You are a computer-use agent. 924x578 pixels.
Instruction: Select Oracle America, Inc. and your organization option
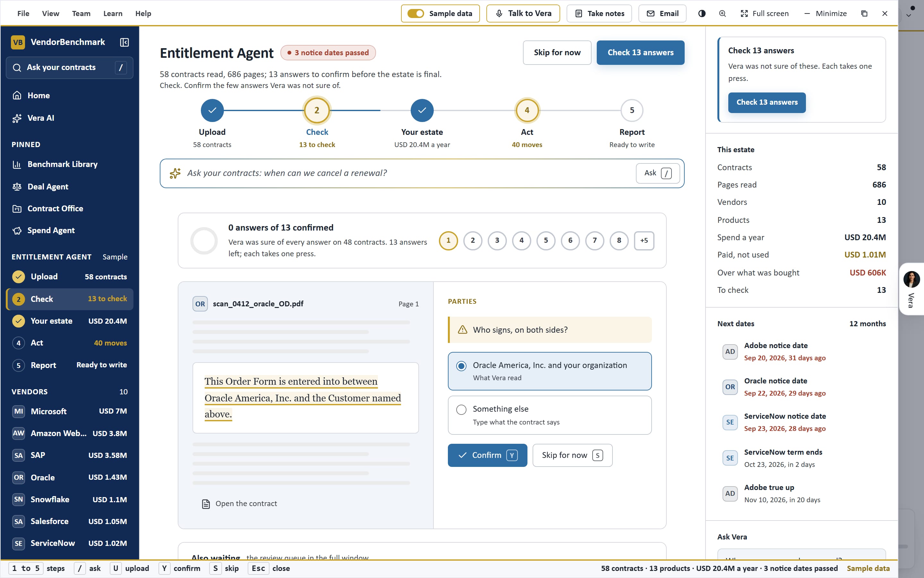550,371
